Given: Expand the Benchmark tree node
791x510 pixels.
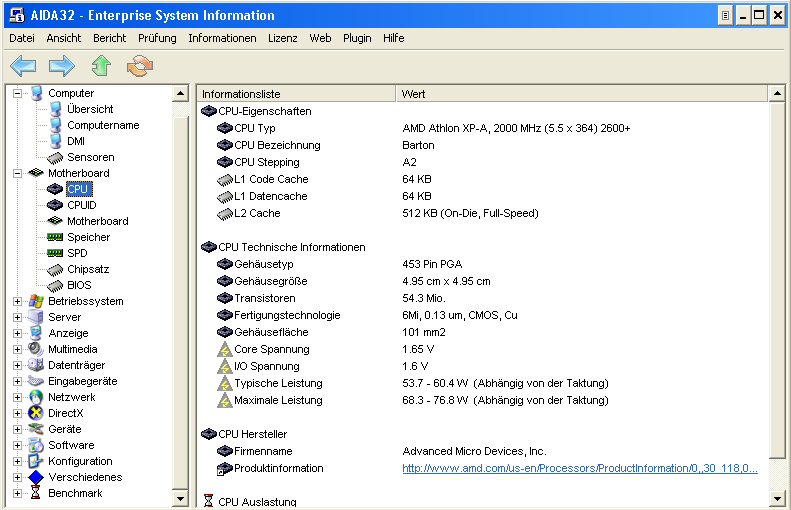Looking at the screenshot, I should [18, 493].
